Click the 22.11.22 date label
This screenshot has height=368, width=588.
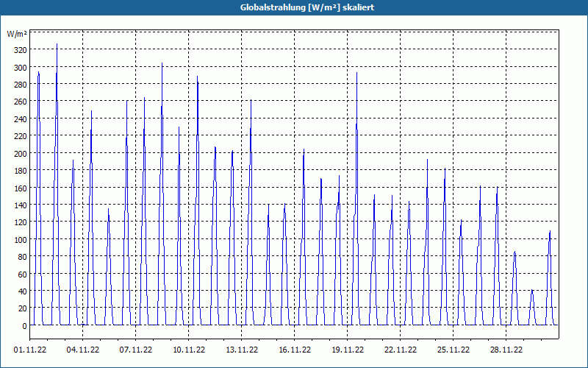pyautogui.click(x=401, y=350)
